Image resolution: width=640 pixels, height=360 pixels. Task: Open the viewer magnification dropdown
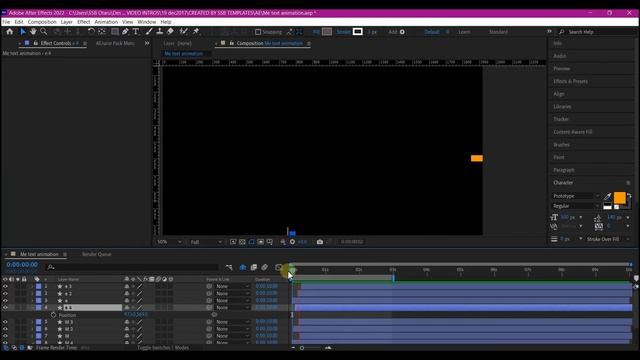coord(169,242)
